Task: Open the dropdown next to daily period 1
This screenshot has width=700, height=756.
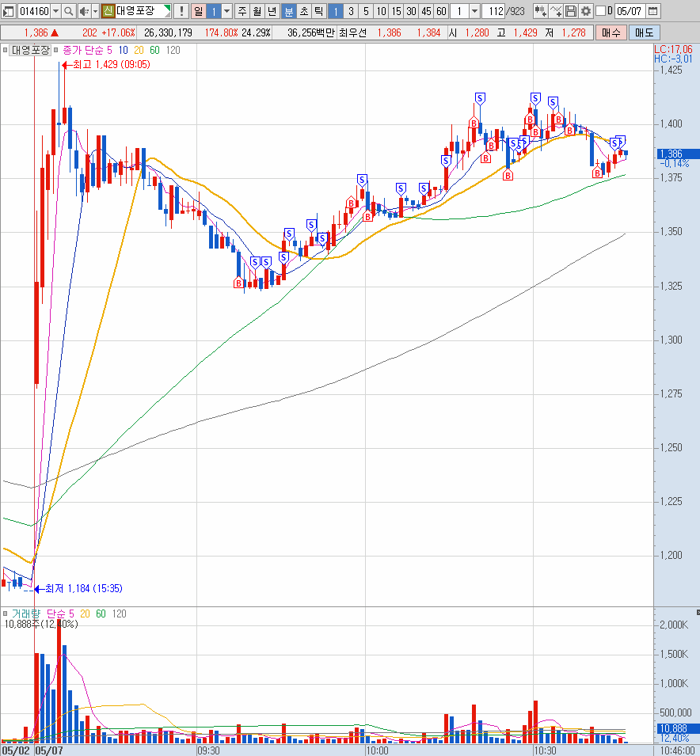Action: (227, 11)
